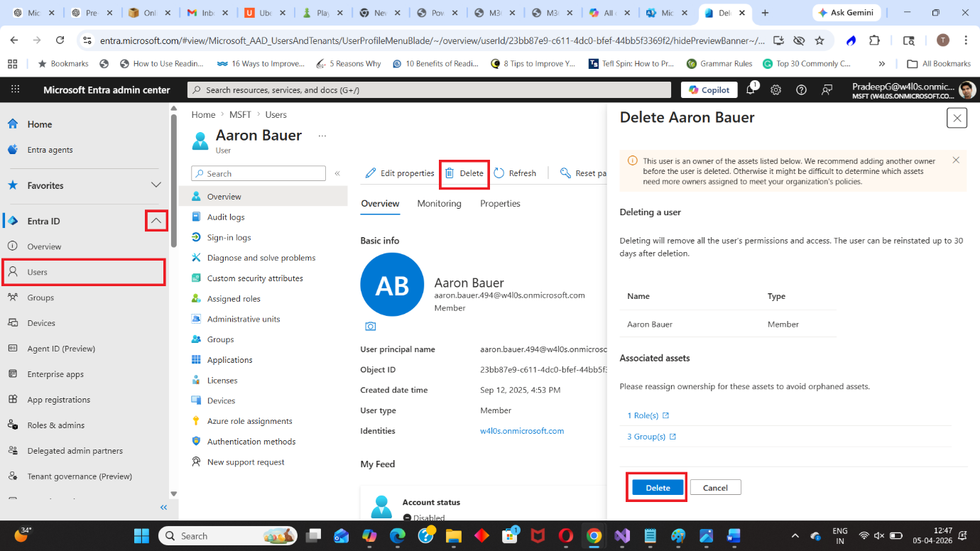Expand the Favorites section
This screenshot has height=551, width=980.
(x=156, y=185)
